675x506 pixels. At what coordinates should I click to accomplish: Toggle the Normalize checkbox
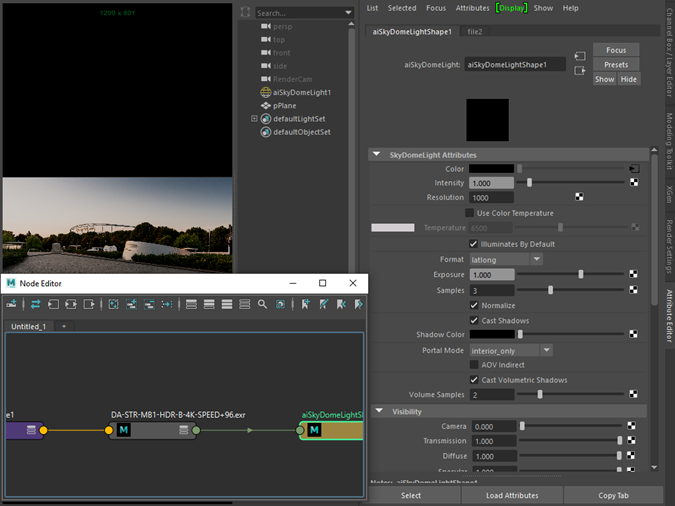474,305
